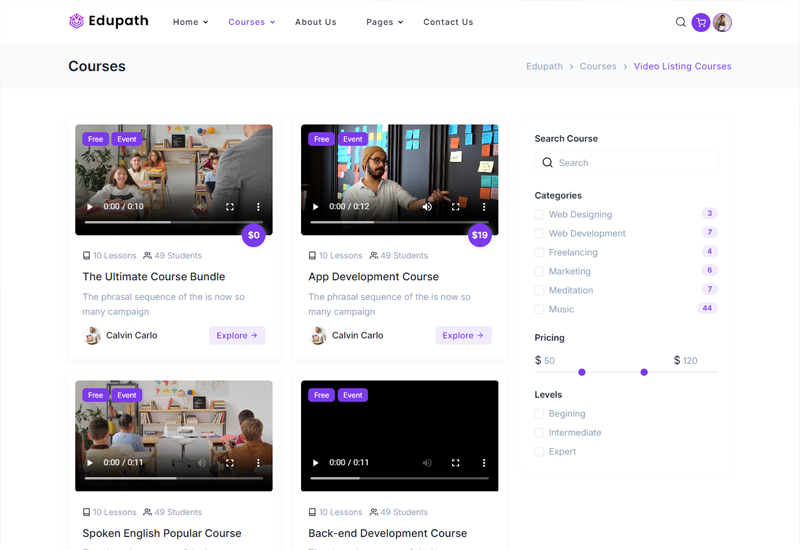Mute the App Development Course video

click(427, 207)
